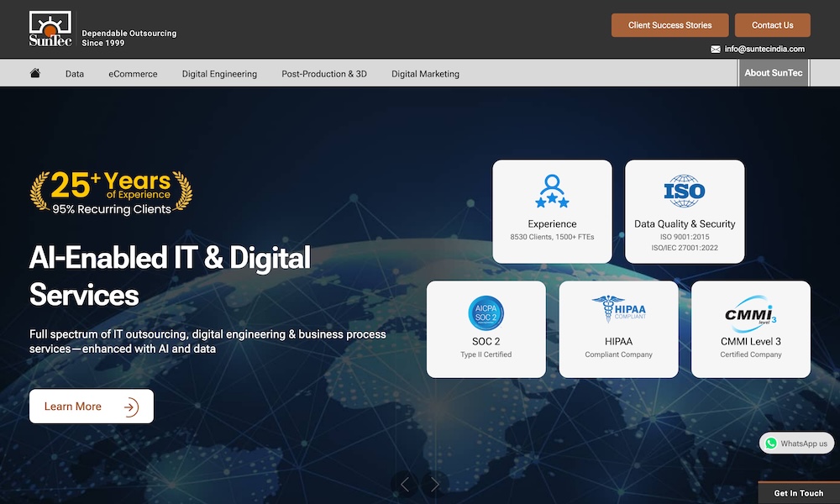
Task: Click 'ISO 9001:2015' text
Action: 685,237
